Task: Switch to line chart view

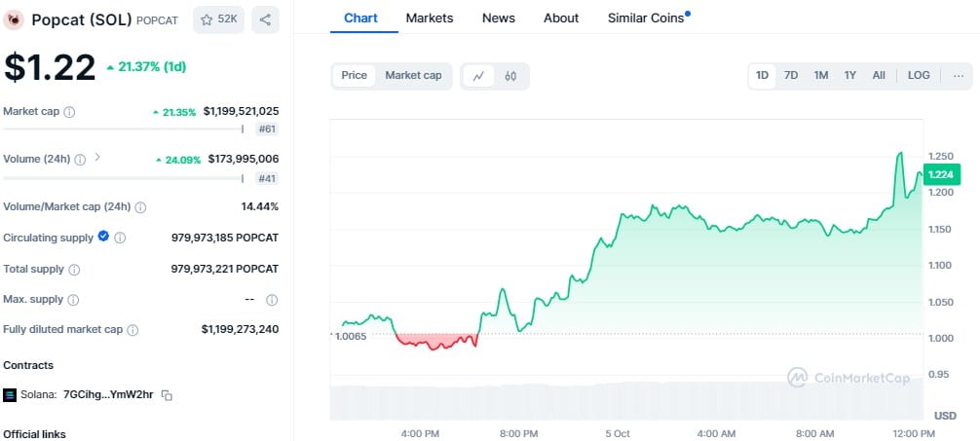Action: tap(478, 76)
